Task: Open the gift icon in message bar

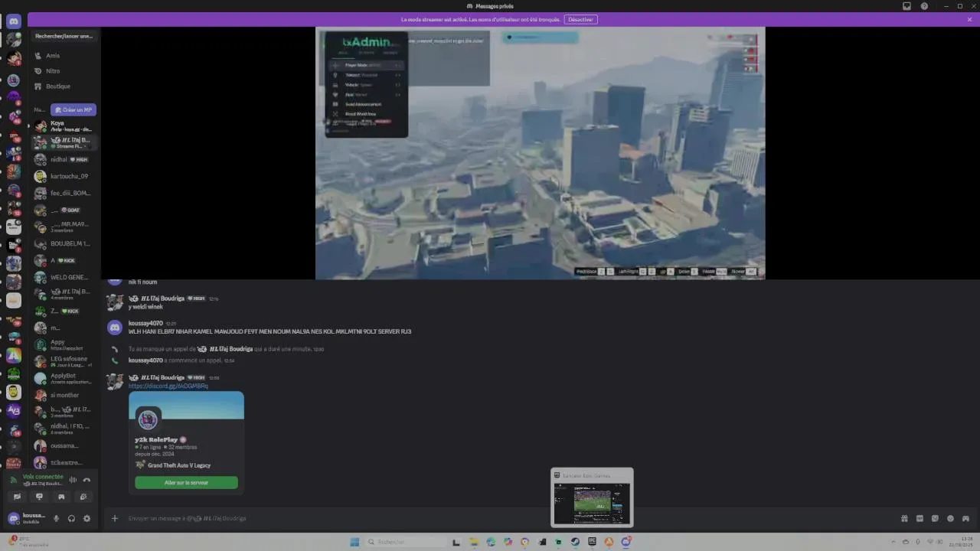Action: click(x=904, y=518)
